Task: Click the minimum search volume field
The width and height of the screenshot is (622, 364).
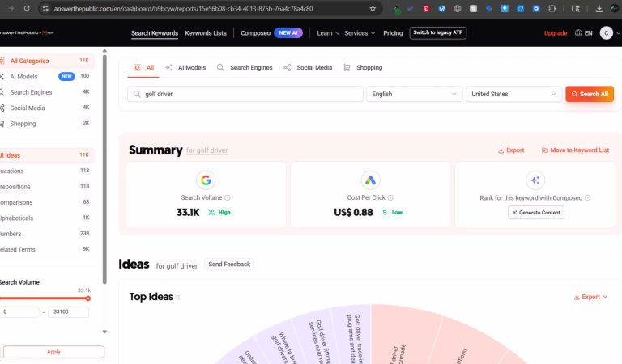Action: [19, 311]
